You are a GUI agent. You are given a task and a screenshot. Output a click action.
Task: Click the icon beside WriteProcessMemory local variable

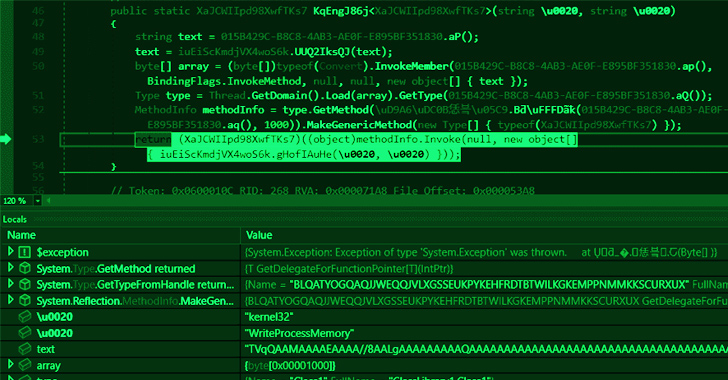(25, 333)
